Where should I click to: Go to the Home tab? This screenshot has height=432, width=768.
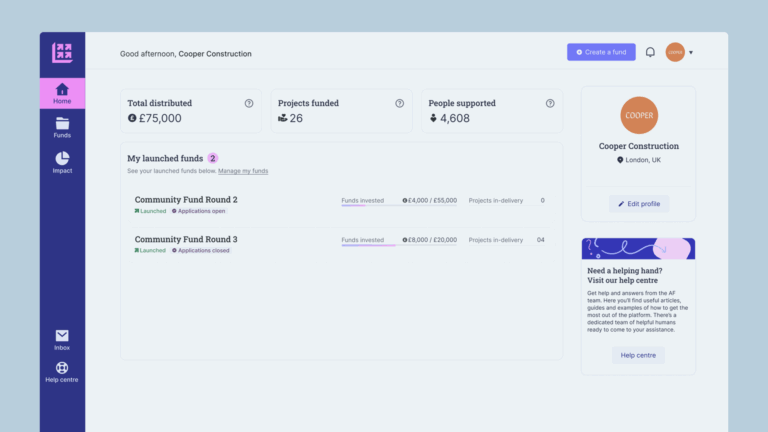point(62,93)
